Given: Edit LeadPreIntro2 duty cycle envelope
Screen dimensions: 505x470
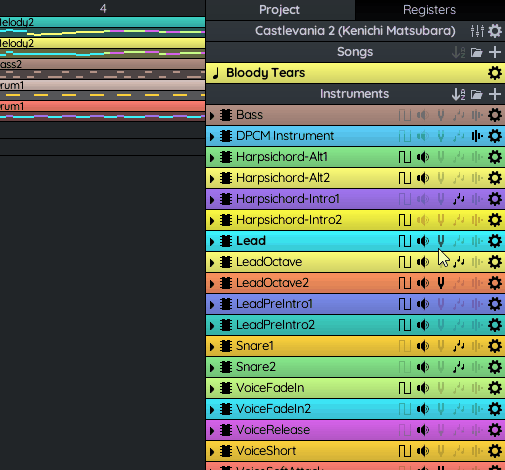Looking at the screenshot, I should point(405,325).
